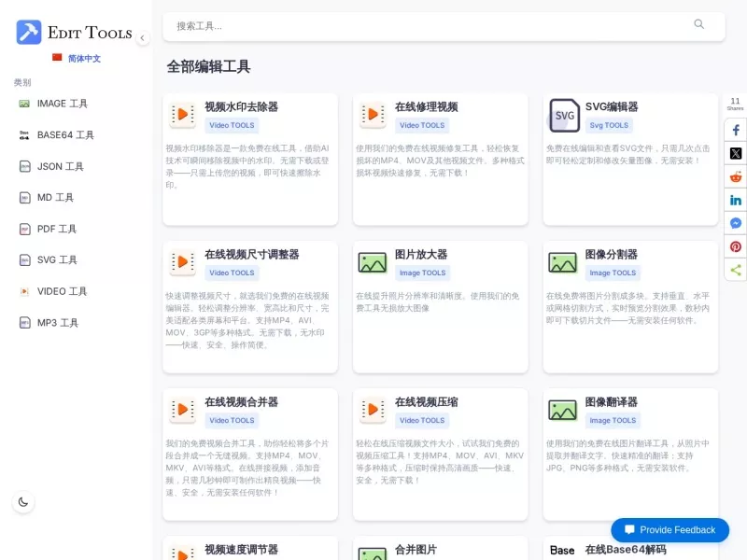The image size is (747, 560).
Task: Click Video TOOLS tag on 在线视频压缩
Action: pos(422,421)
